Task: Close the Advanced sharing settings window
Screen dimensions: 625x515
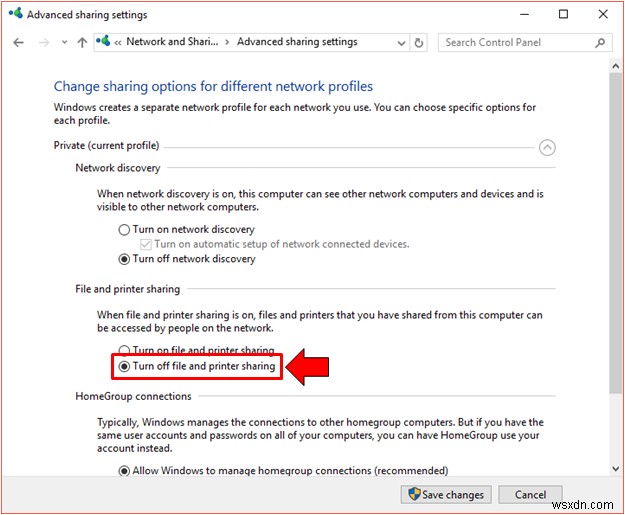Action: (603, 14)
